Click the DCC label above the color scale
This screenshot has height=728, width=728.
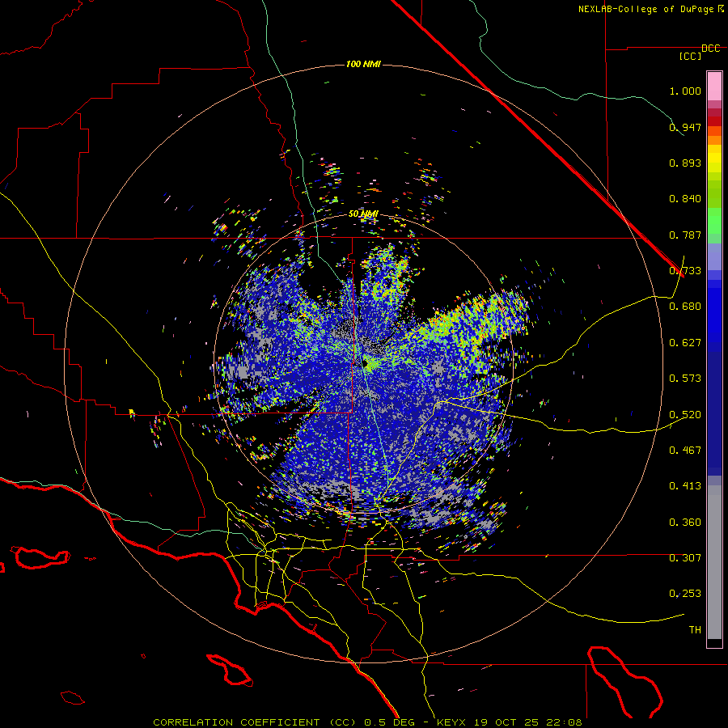pyautogui.click(x=711, y=49)
